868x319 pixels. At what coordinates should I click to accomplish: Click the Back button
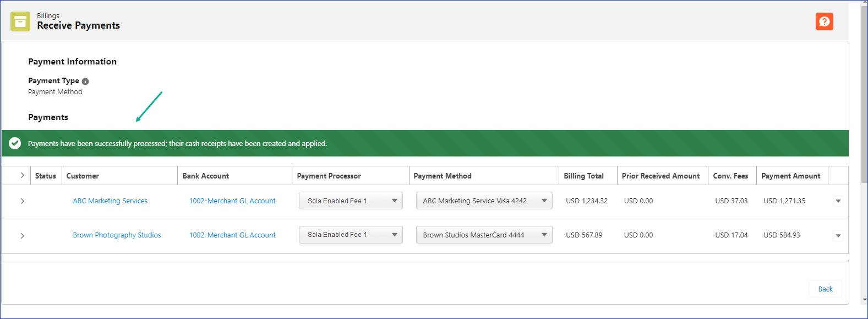click(825, 289)
